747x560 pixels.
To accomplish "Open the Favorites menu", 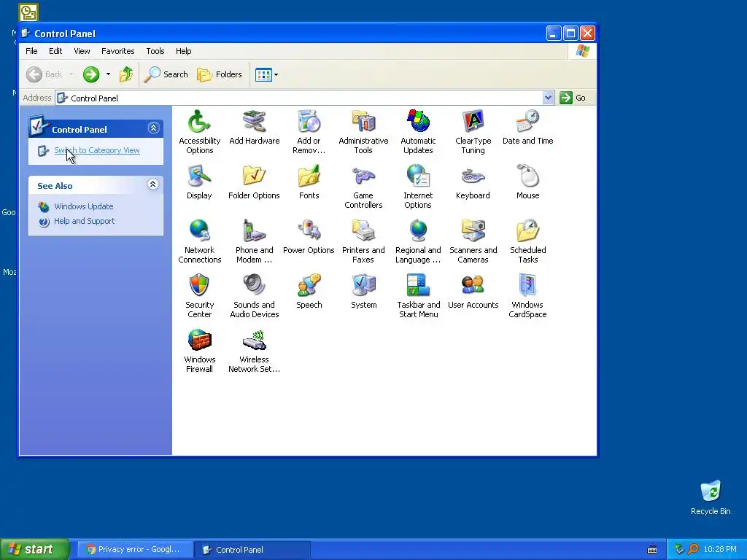I will point(117,51).
